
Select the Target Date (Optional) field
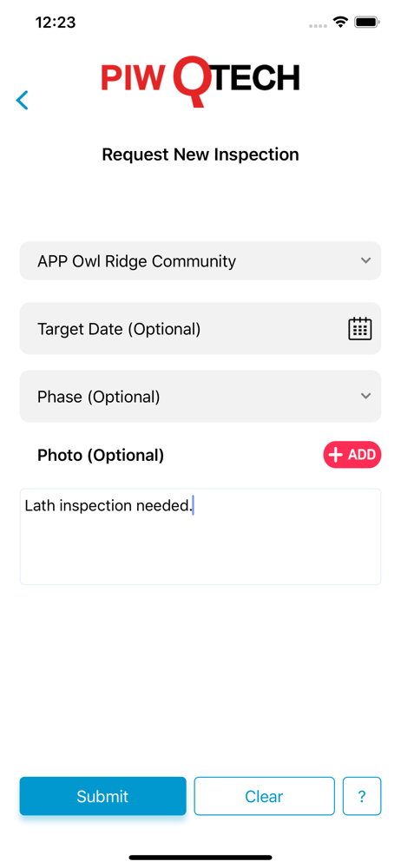click(200, 329)
